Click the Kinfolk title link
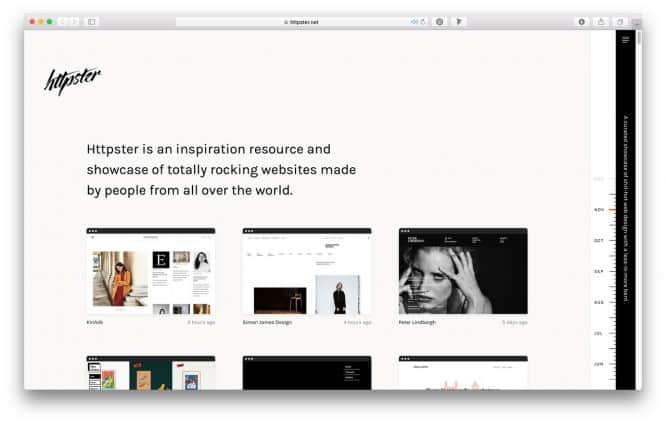666x424 pixels. click(x=95, y=322)
